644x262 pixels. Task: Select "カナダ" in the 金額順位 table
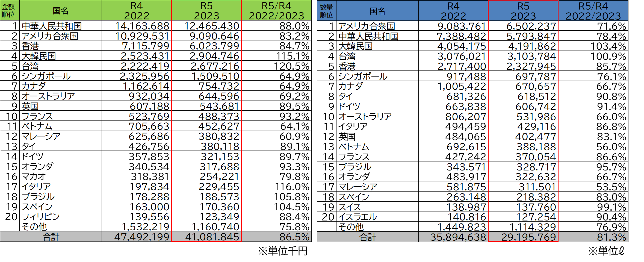click(61, 86)
